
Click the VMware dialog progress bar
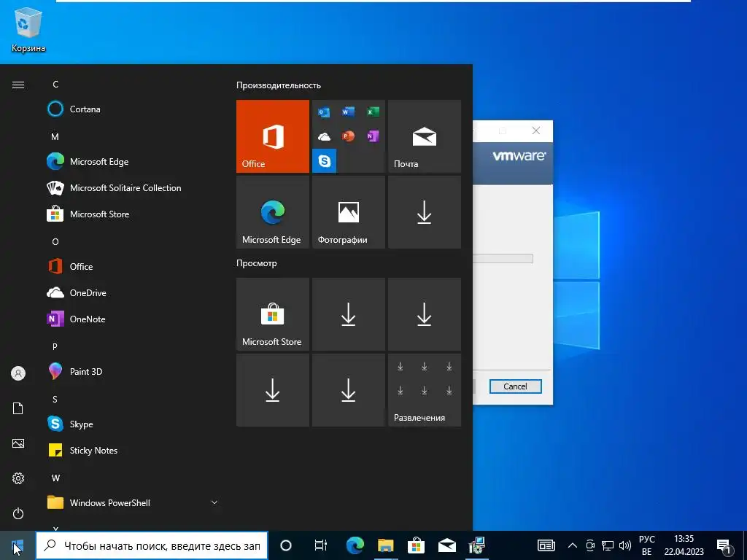[503, 259]
